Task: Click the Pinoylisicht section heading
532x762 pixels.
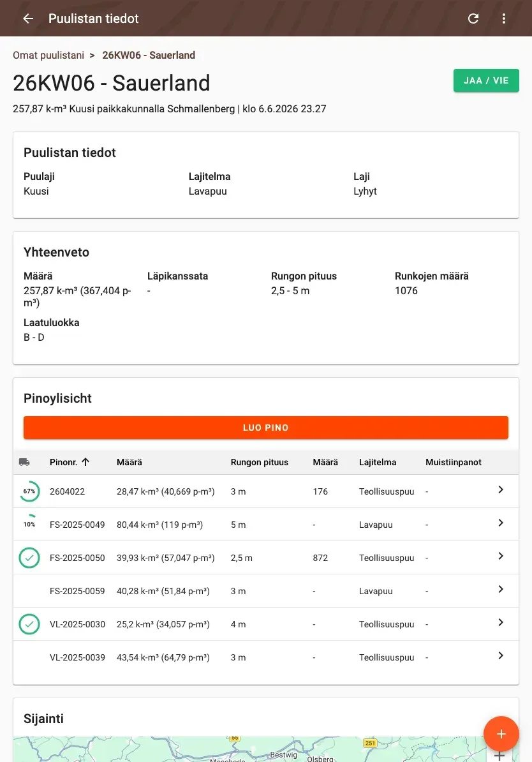Action: point(57,398)
